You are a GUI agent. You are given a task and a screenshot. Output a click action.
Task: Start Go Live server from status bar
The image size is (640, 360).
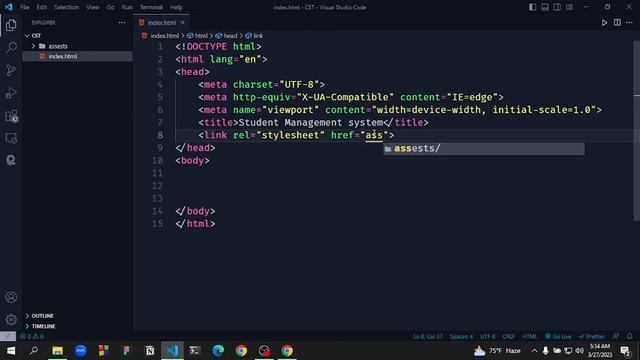coord(558,336)
